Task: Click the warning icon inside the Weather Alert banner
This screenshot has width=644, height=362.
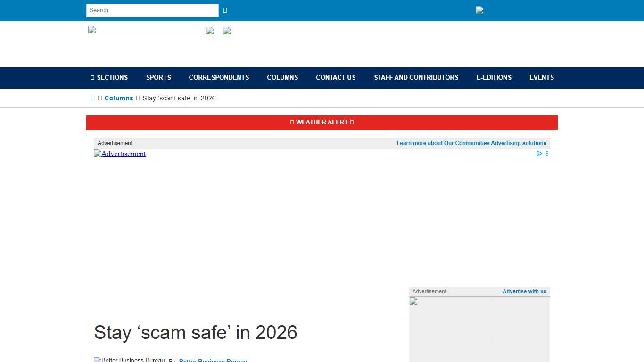Action: click(x=291, y=122)
